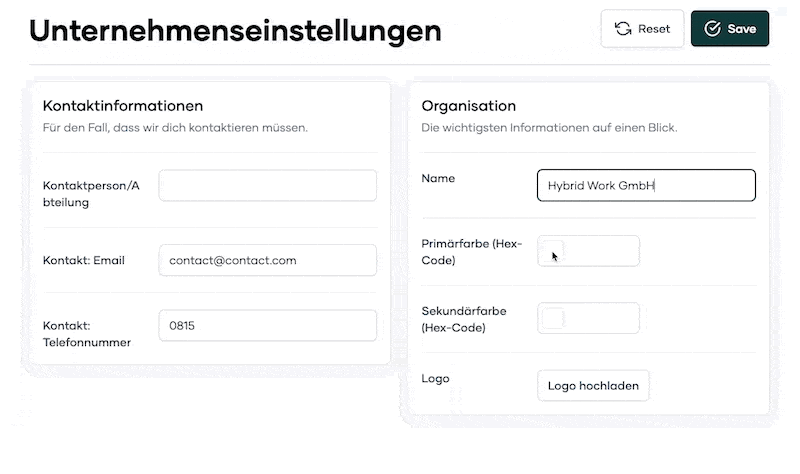
Task: Click the Kontaktperson/Abteilung label
Action: (x=91, y=194)
